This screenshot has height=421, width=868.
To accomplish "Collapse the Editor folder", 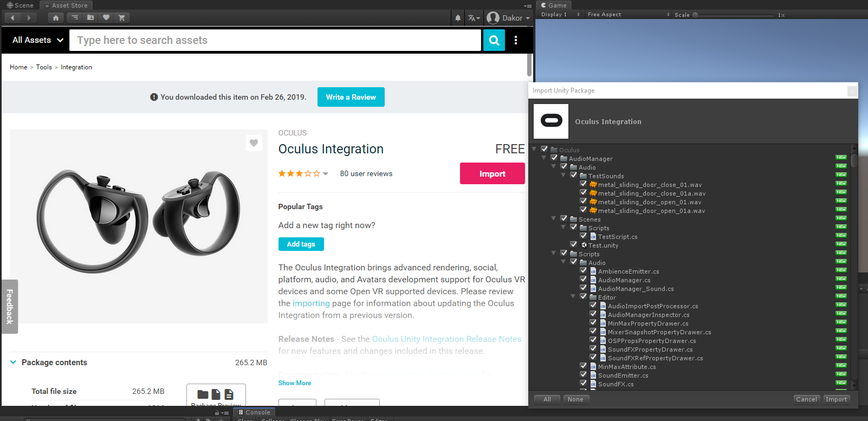I will [573, 296].
